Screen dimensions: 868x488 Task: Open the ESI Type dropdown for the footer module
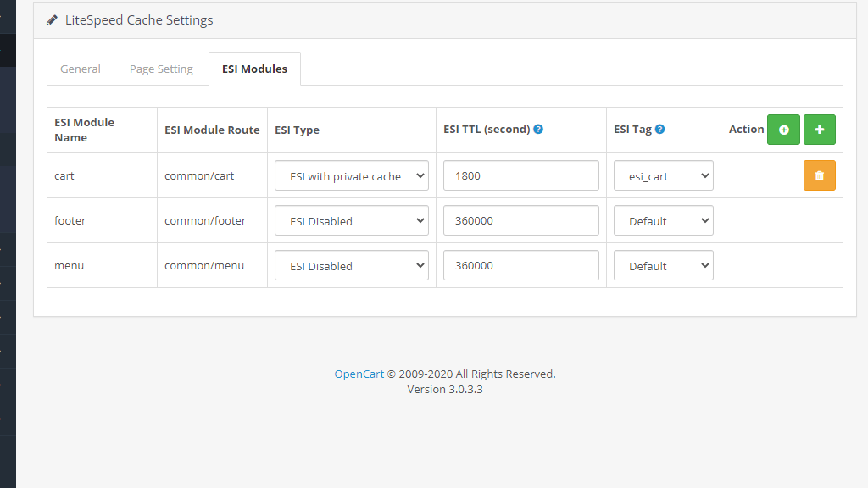(x=351, y=220)
